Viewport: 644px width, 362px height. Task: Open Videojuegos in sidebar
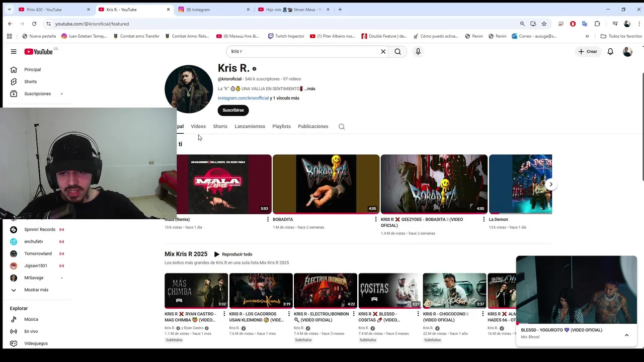point(35,343)
